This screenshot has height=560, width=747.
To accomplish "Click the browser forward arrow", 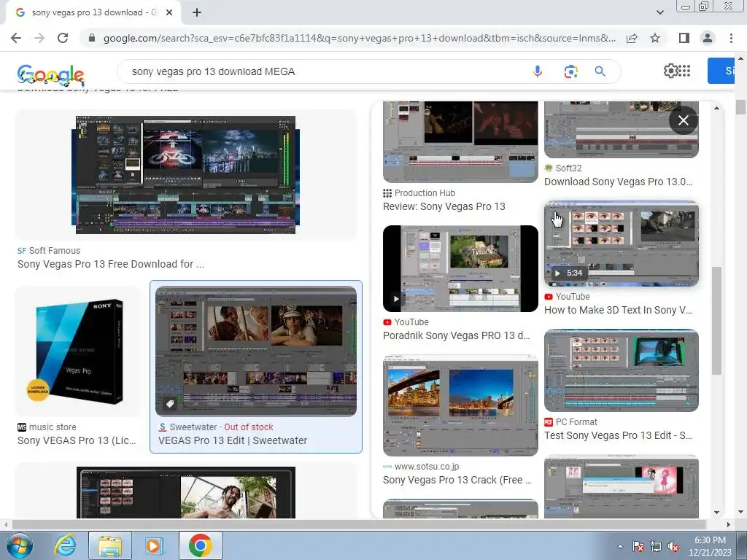I will pos(39,38).
